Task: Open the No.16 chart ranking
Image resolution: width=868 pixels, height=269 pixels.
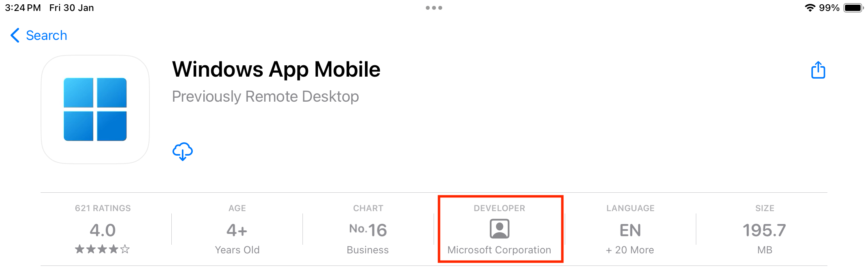Action: 368,230
